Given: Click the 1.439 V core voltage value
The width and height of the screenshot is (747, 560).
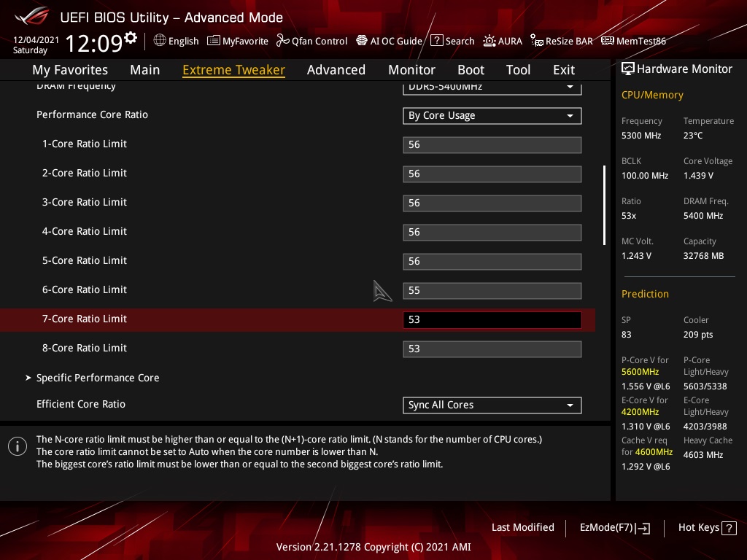Looking at the screenshot, I should (x=698, y=176).
